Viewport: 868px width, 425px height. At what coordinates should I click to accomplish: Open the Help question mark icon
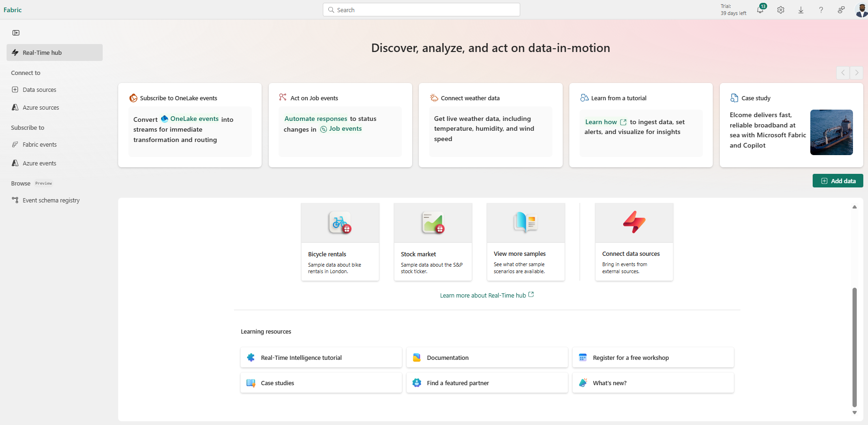[x=821, y=10]
